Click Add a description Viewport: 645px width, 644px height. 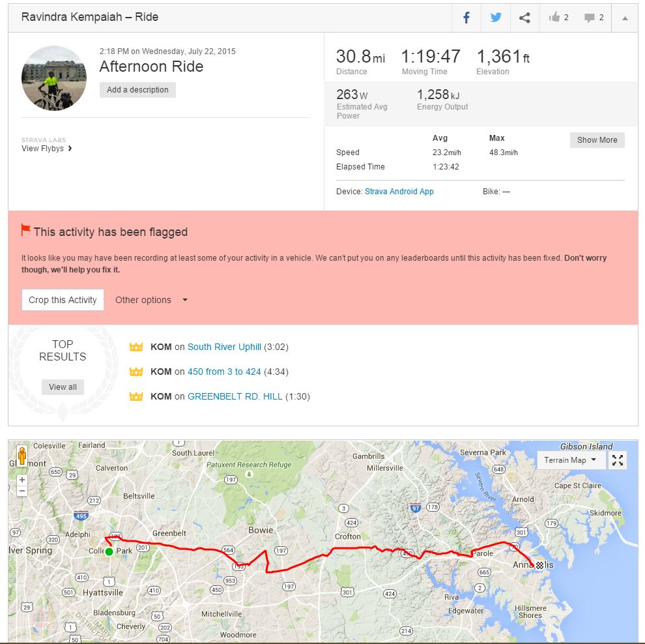(x=137, y=90)
